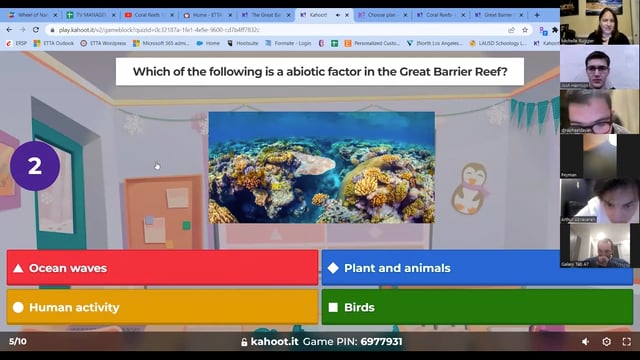The width and height of the screenshot is (640, 360).
Task: Bookmark this page with the star icon
Action: 525,30
